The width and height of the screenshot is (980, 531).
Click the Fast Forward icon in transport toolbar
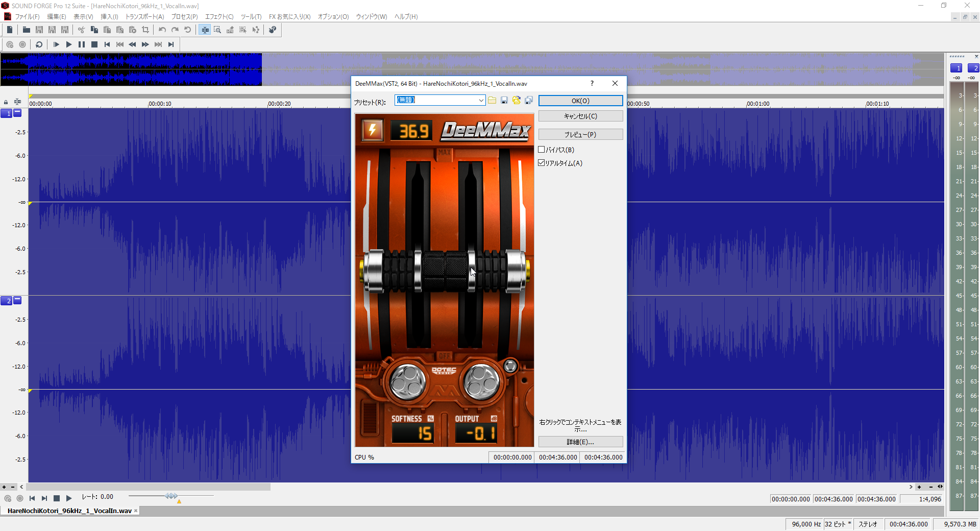click(145, 44)
